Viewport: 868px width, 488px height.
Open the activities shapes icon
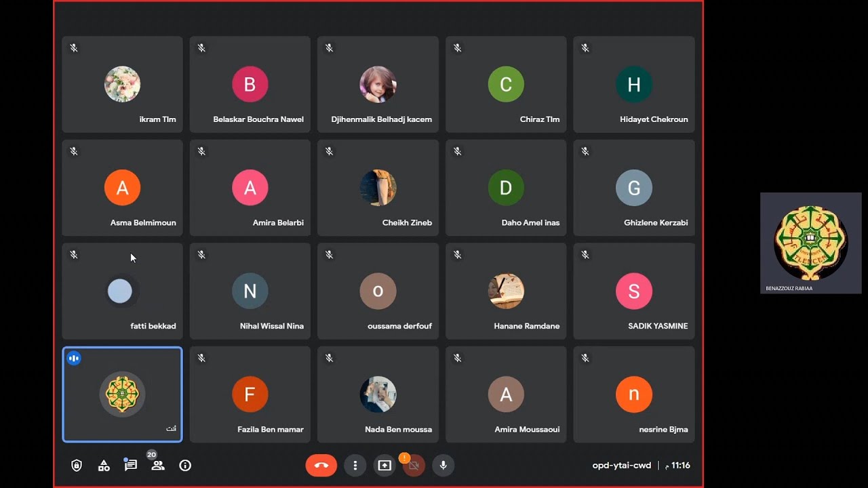click(x=104, y=466)
